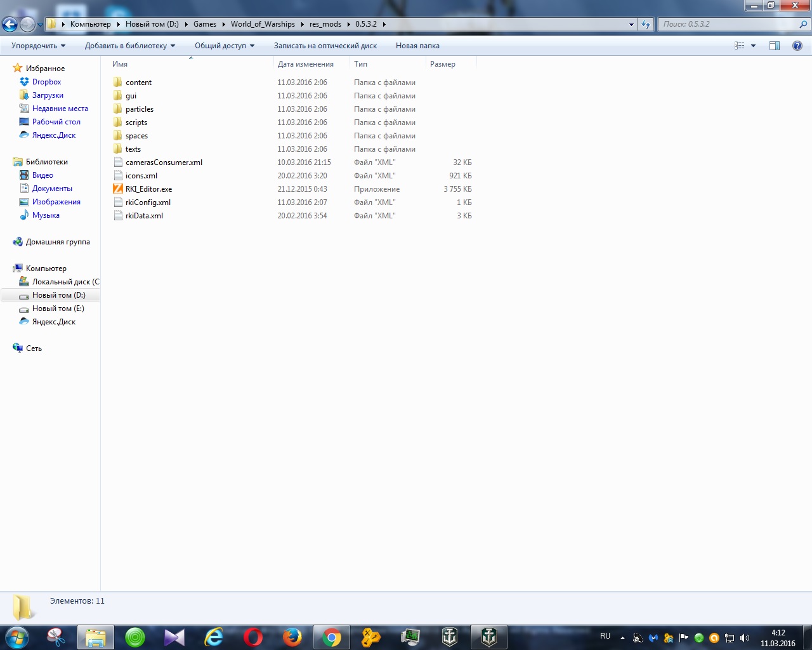The width and height of the screenshot is (812, 650).
Task: Select the icons.xml file name
Action: click(x=141, y=176)
